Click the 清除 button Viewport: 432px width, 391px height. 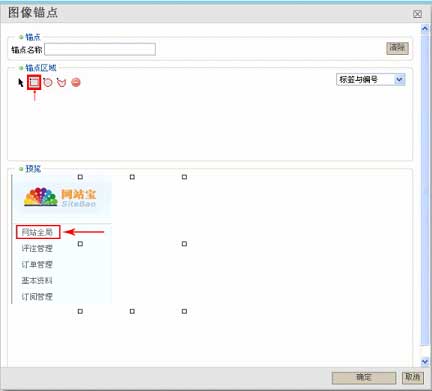(x=397, y=48)
